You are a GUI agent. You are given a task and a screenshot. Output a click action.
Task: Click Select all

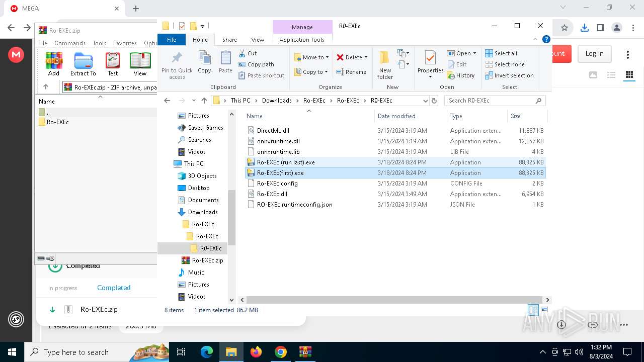coord(501,53)
